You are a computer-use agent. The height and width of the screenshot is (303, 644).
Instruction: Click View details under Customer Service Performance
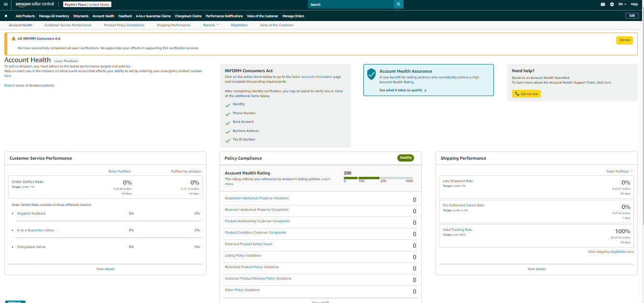pos(106,269)
